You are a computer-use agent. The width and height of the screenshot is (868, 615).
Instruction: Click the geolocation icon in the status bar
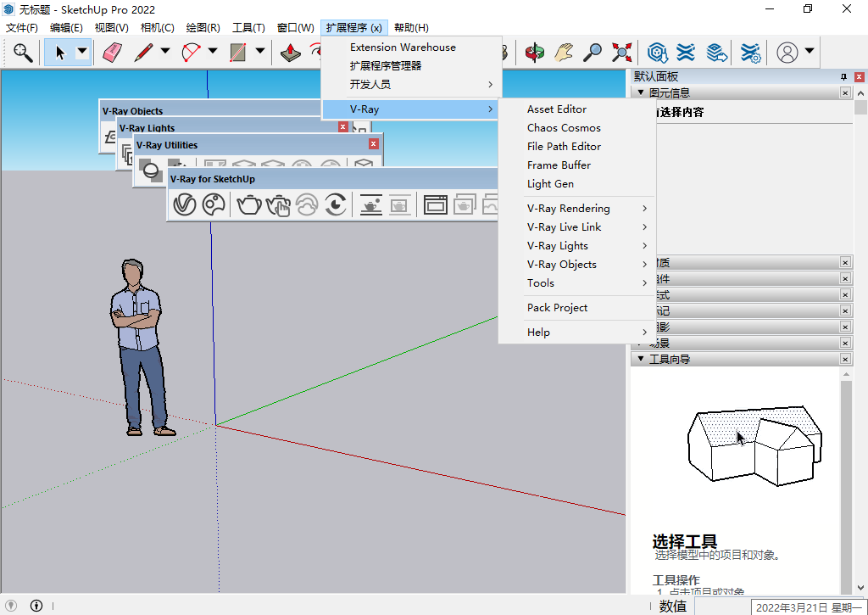point(10,606)
